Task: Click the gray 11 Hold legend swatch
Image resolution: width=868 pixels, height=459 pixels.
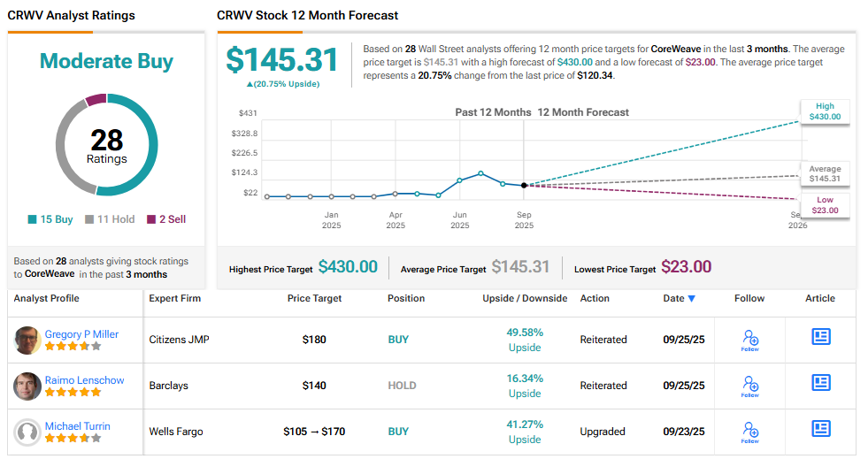Action: click(x=89, y=219)
